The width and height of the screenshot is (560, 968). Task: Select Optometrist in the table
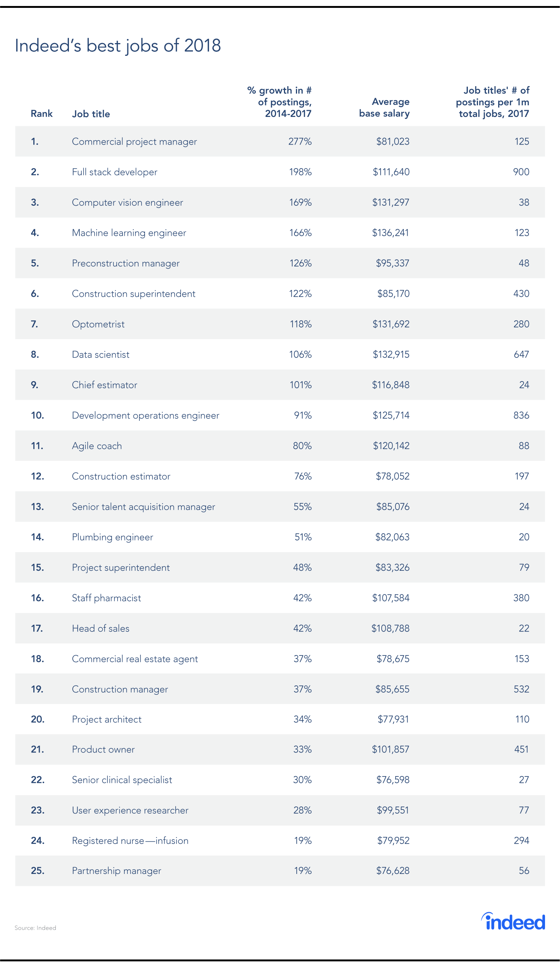pos(98,324)
